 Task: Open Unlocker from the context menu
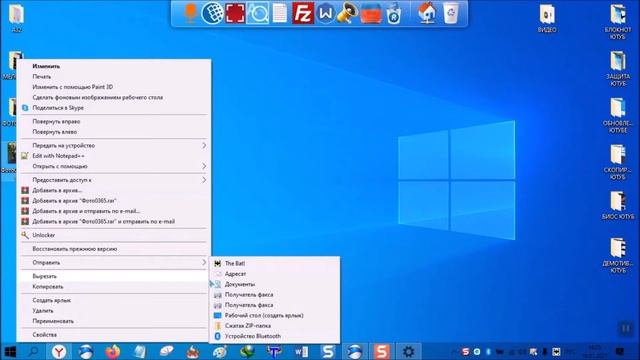pos(114,235)
